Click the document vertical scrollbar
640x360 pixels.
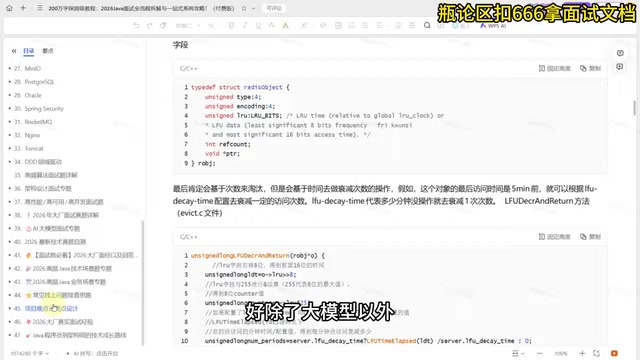634,108
